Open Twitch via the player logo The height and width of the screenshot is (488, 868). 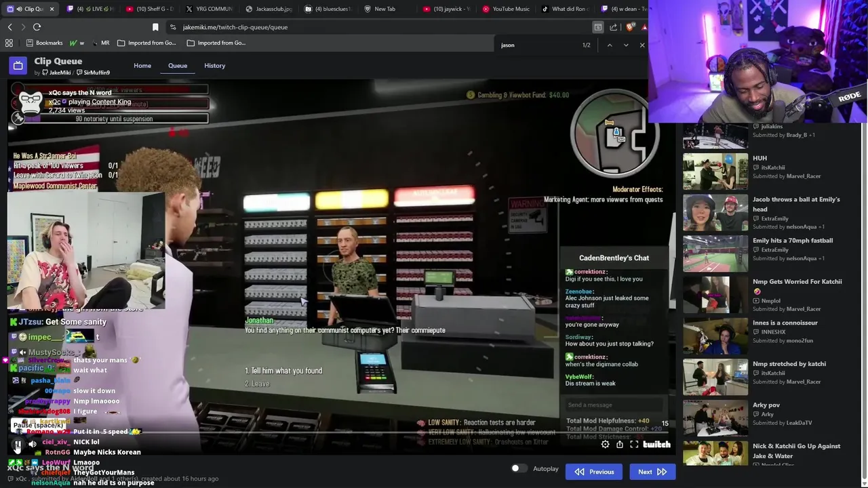656,445
